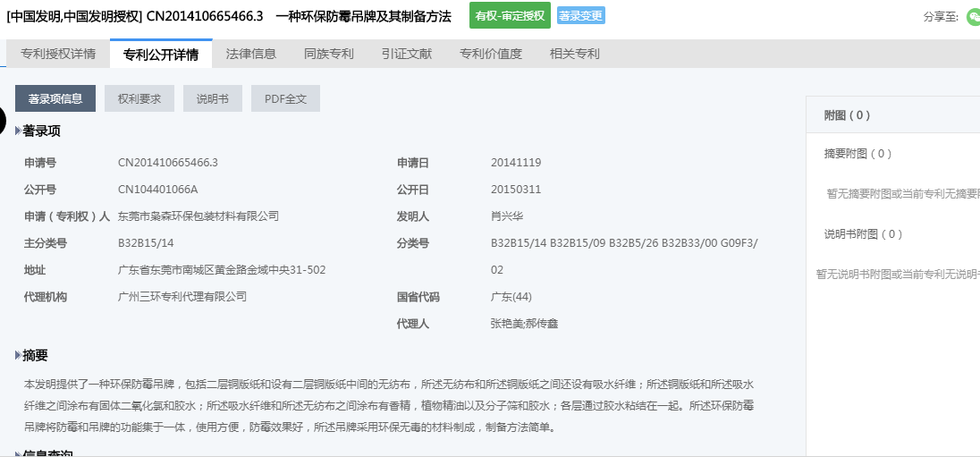The height and width of the screenshot is (457, 980).
Task: Show the 权利要求 section
Action: pyautogui.click(x=139, y=99)
